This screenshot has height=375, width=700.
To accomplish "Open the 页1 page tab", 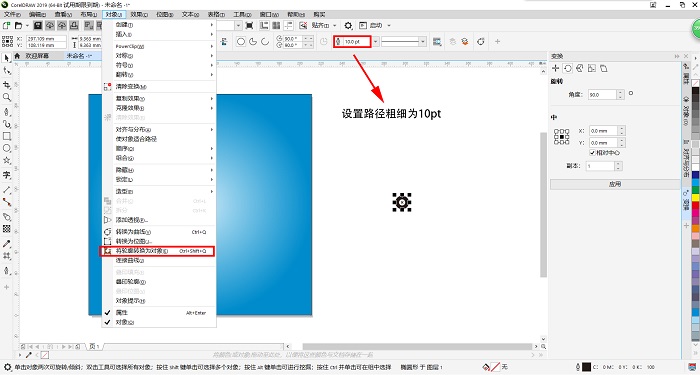I will pyautogui.click(x=94, y=346).
